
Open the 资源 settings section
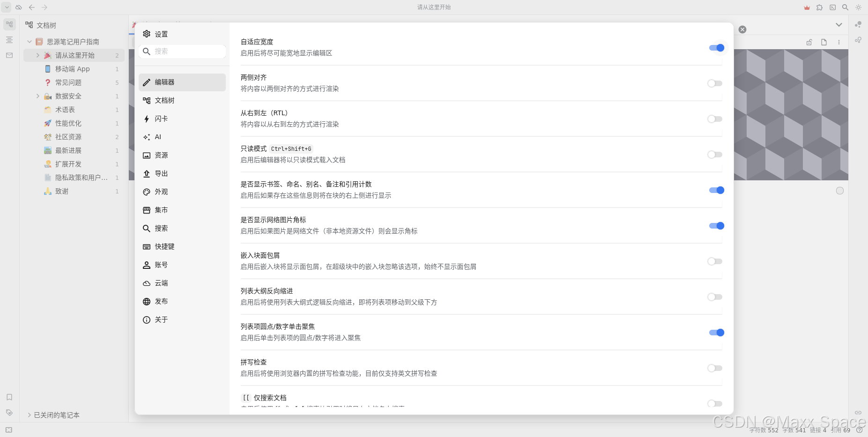tap(182, 155)
